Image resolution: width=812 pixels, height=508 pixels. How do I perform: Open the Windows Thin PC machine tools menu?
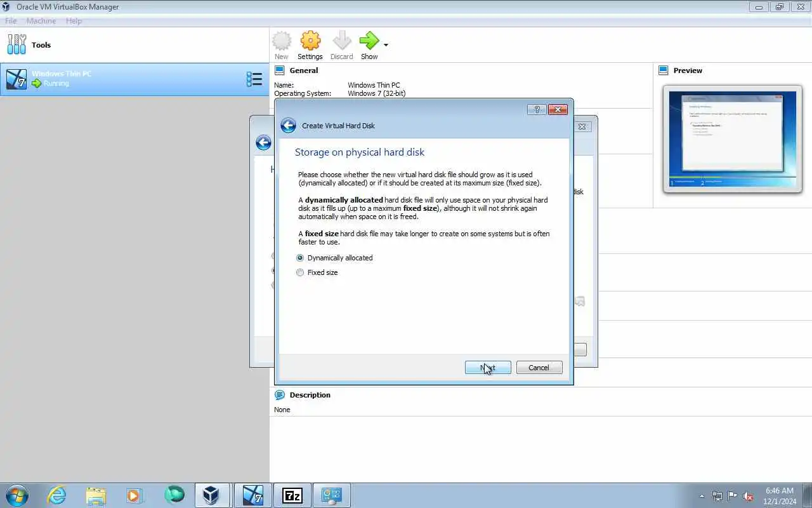[254, 79]
